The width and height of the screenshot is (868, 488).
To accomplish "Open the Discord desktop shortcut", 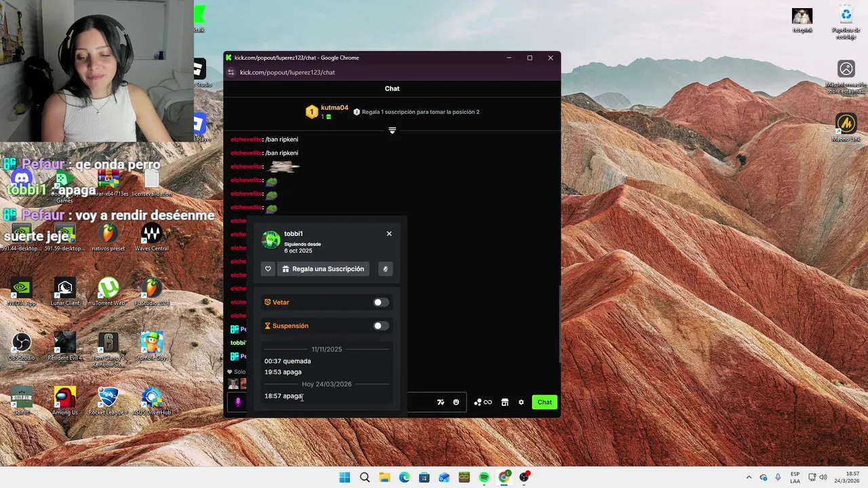I will pos(22,180).
